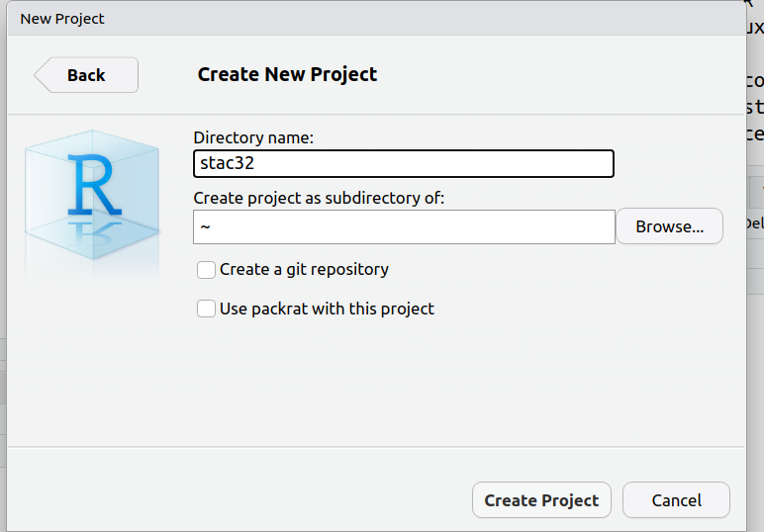The height and width of the screenshot is (532, 764).
Task: Go back using the Back arrow button
Action: coord(86,75)
